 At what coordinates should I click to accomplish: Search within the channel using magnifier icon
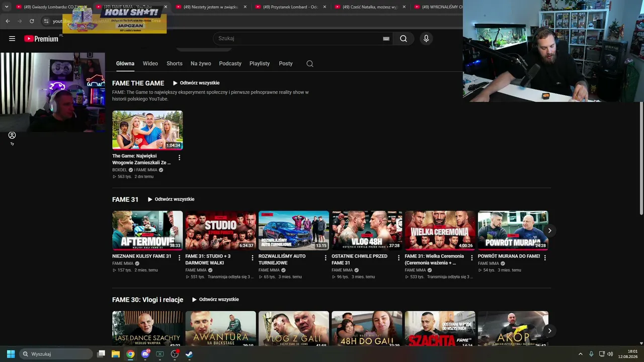[x=310, y=64]
